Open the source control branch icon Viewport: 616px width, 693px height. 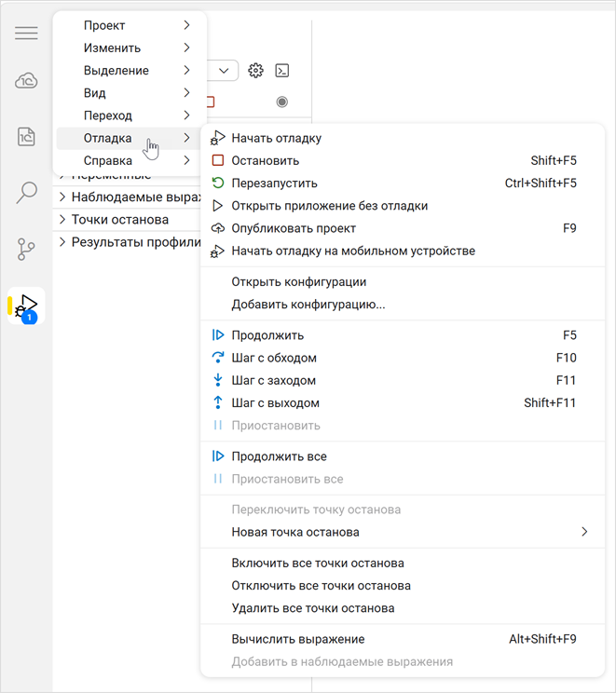tap(26, 249)
